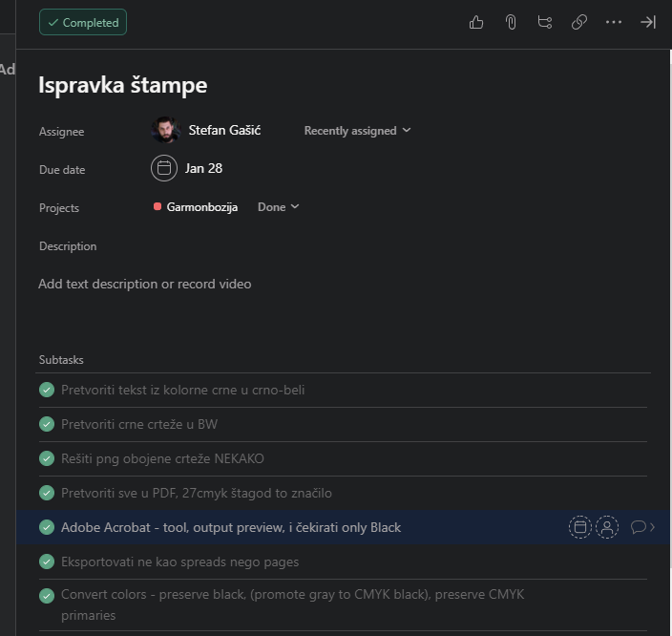Click the due date calendar icon

point(164,168)
